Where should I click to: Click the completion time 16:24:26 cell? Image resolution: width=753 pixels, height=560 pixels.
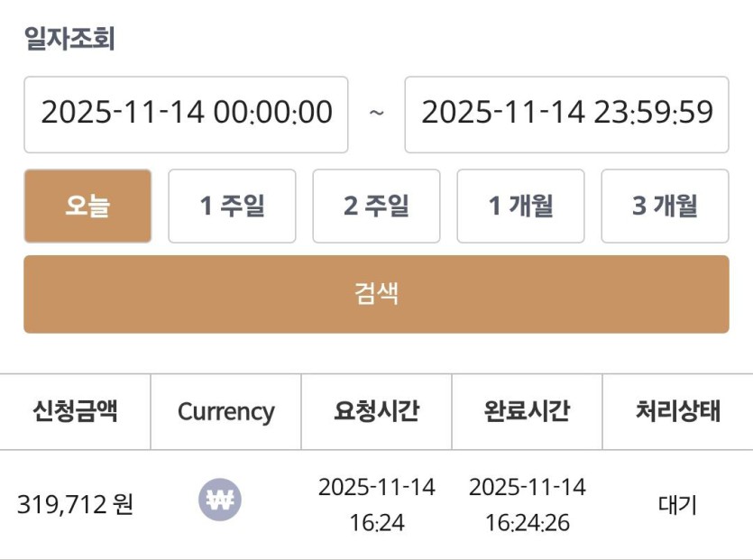click(527, 504)
